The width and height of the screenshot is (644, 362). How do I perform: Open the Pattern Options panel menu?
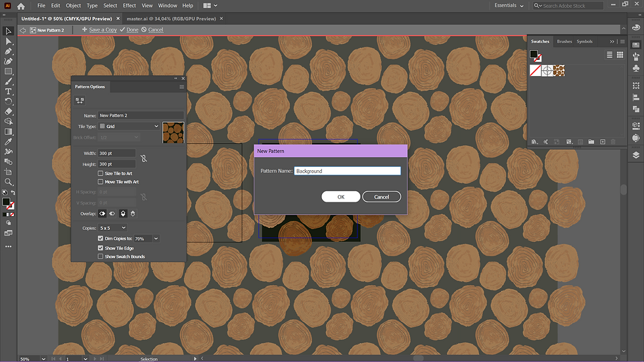(x=181, y=87)
